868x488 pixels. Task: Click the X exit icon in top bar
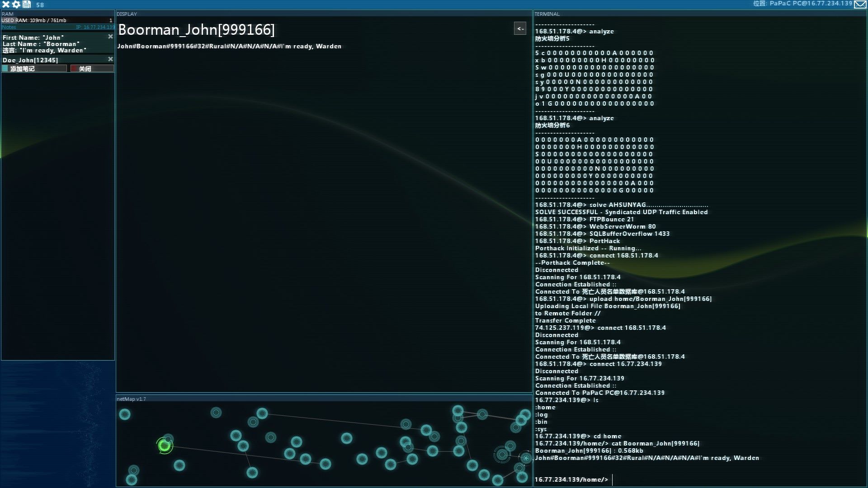point(6,5)
